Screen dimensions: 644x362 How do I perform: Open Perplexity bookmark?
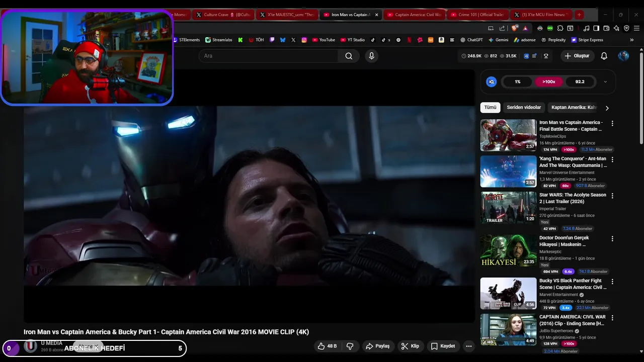(x=553, y=40)
